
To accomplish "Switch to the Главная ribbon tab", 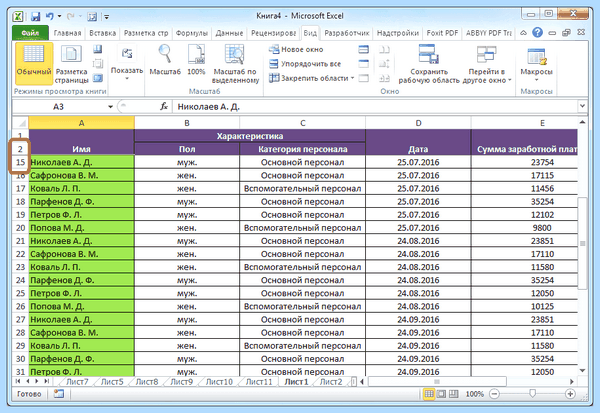I will click(x=67, y=33).
